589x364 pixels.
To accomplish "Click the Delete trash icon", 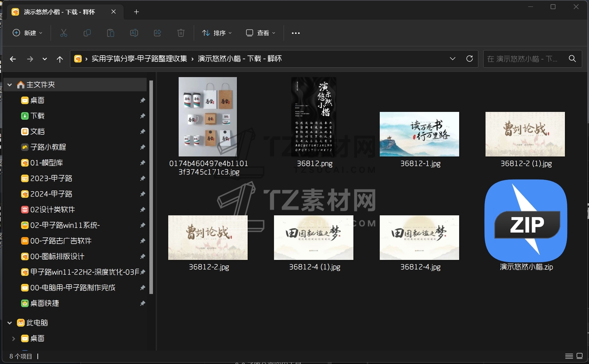I will tap(181, 33).
